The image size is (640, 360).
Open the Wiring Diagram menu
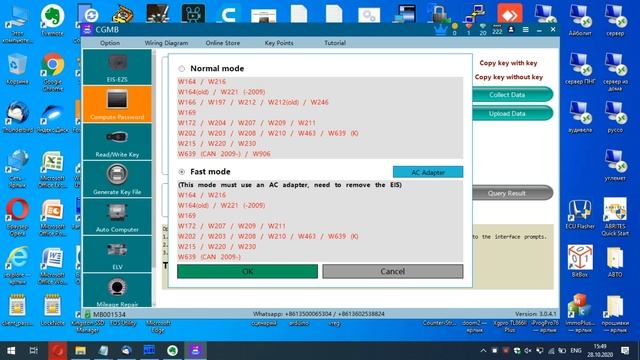pyautogui.click(x=166, y=43)
